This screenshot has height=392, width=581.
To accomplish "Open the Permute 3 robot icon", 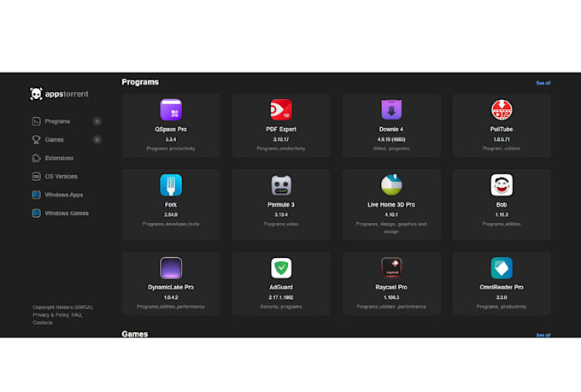I will point(281,184).
